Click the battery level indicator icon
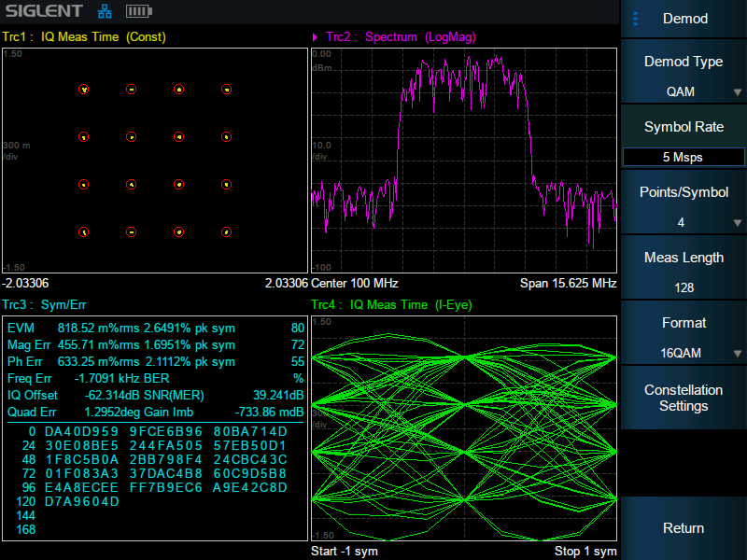747x560 pixels. tap(137, 12)
